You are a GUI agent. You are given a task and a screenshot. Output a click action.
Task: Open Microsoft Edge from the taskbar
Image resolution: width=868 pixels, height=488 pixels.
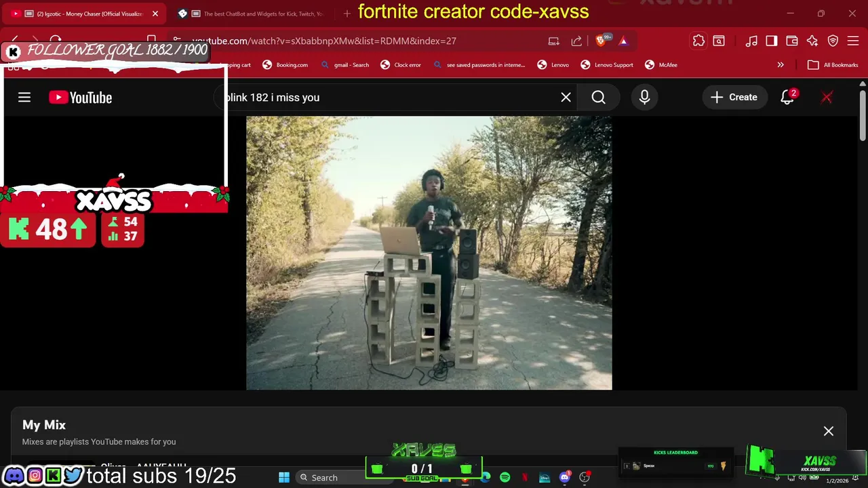[486, 477]
